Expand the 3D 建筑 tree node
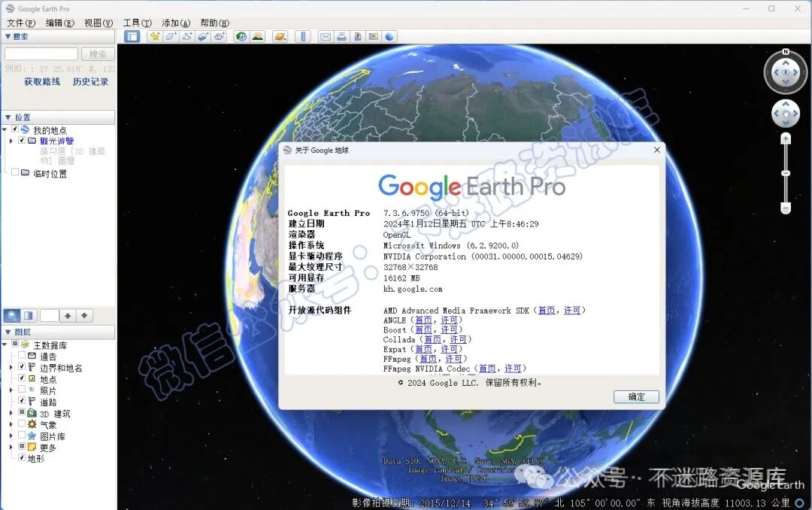Image resolution: width=812 pixels, height=510 pixels. pyautogui.click(x=11, y=413)
